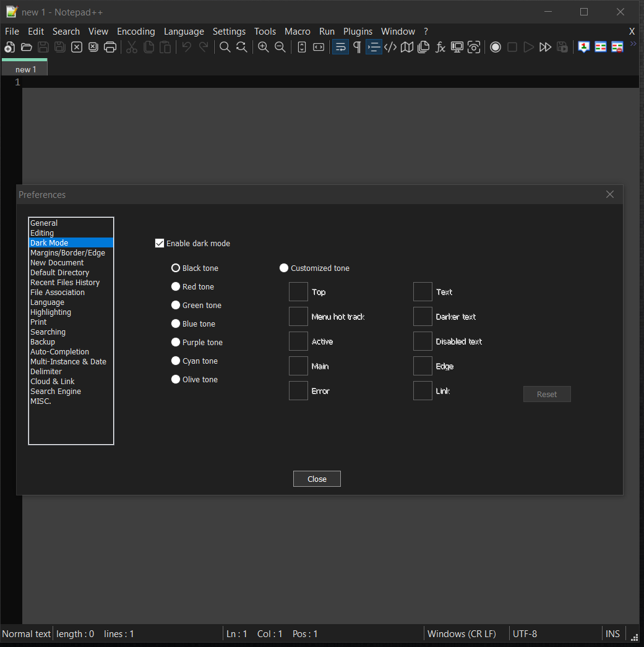The image size is (644, 647).
Task: Select Olive tone radio button
Action: (176, 380)
